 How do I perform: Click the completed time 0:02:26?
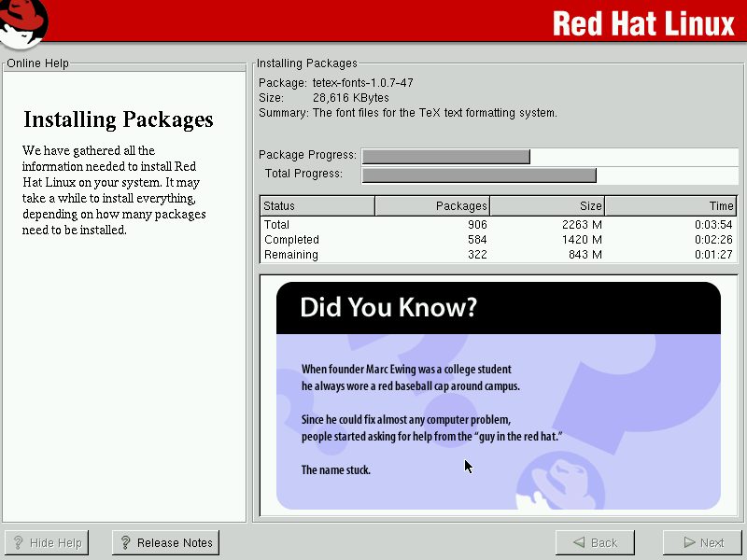[713, 240]
